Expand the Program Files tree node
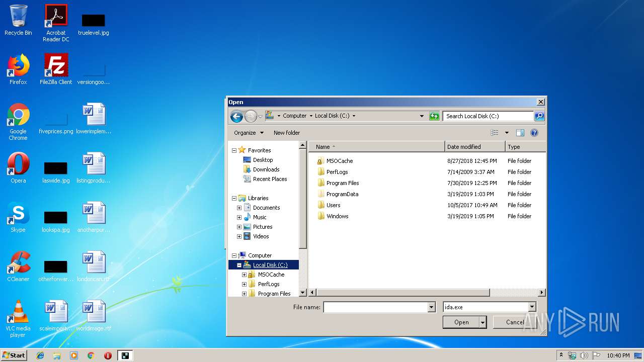This screenshot has height=362, width=644. (x=244, y=294)
